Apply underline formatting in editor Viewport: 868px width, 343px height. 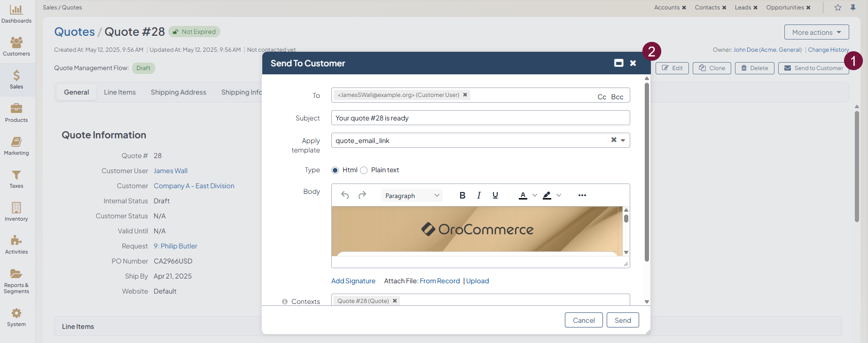pos(495,195)
